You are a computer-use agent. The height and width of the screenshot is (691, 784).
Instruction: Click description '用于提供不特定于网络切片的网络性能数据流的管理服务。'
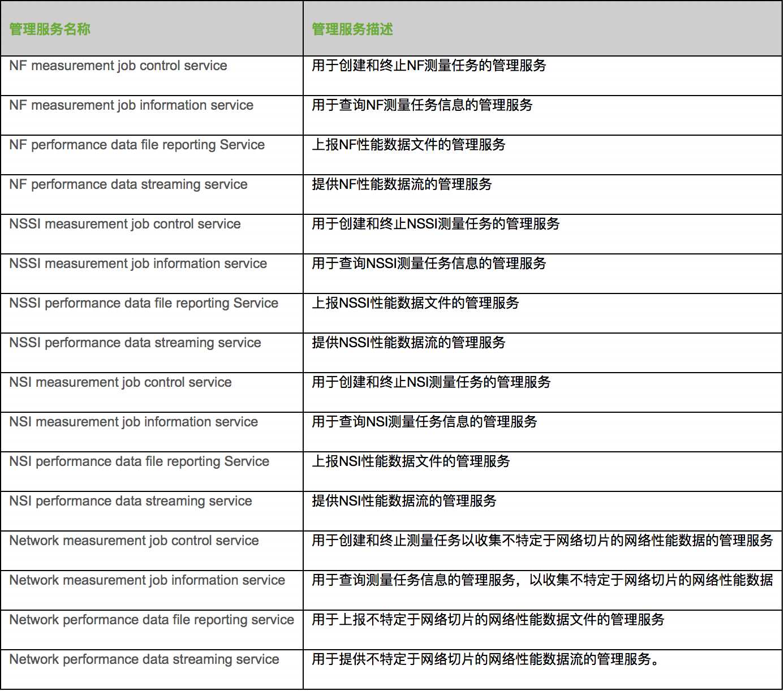(x=486, y=659)
